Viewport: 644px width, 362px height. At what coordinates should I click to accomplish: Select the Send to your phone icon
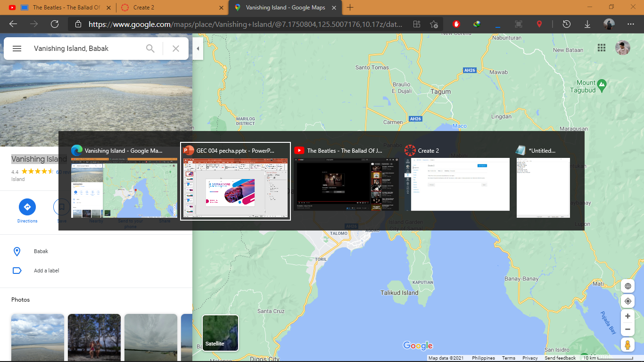click(130, 206)
